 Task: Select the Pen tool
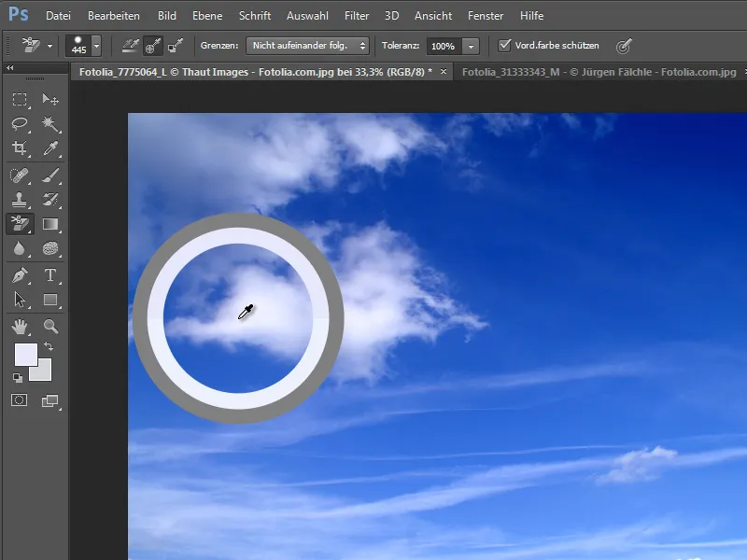pyautogui.click(x=20, y=275)
